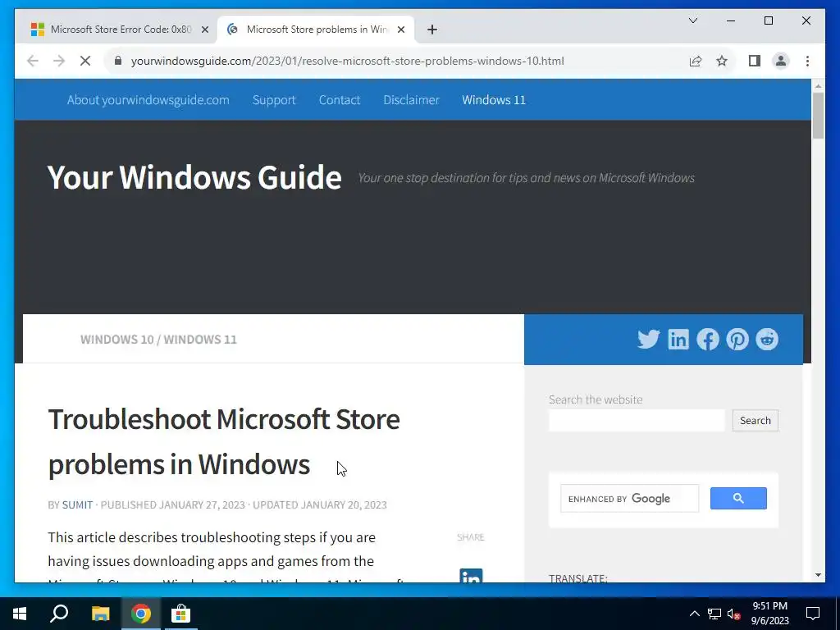This screenshot has height=630, width=840.
Task: Click the page vertical scrollbar thumb
Action: pyautogui.click(x=818, y=116)
